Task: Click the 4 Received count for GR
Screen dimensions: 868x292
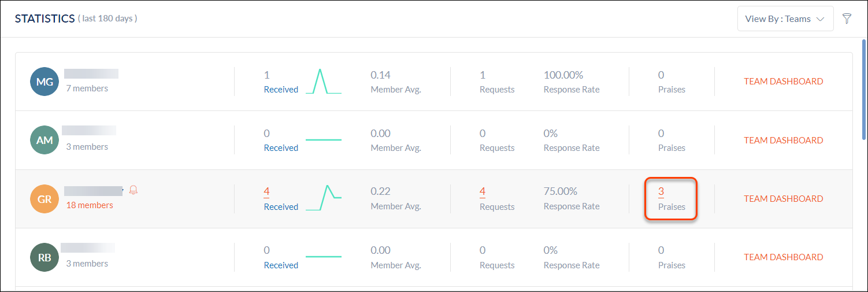Action: pyautogui.click(x=266, y=191)
